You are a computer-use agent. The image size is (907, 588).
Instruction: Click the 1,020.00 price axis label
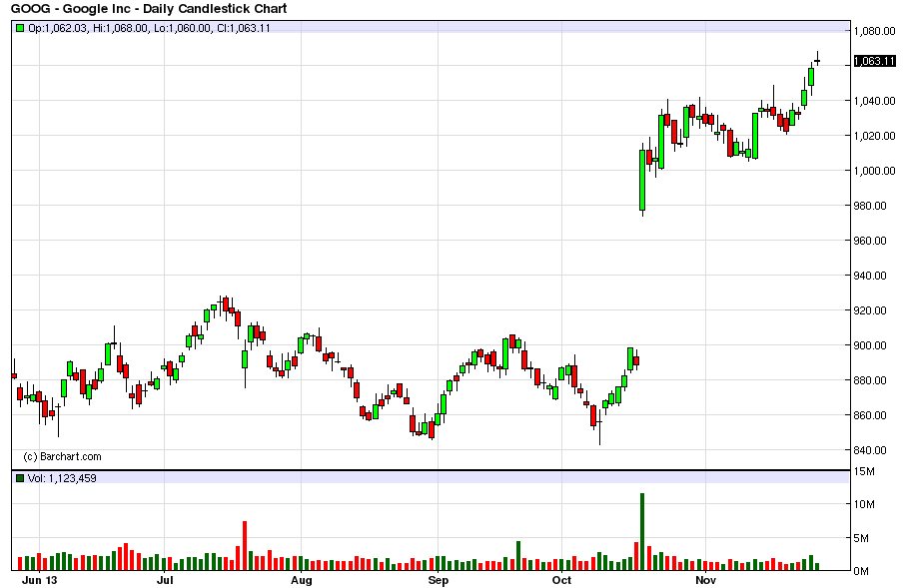point(875,136)
